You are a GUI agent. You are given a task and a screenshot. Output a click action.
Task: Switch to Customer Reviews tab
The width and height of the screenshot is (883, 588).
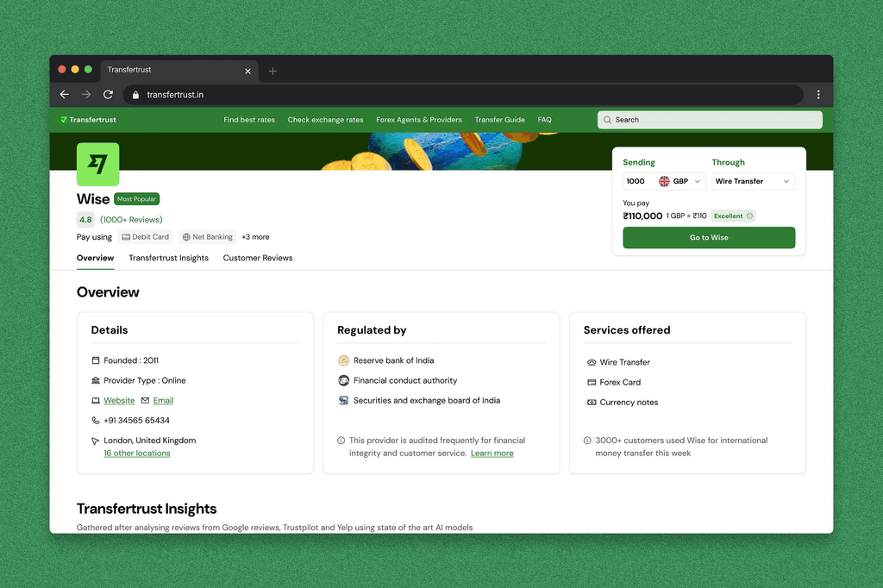[x=258, y=258]
